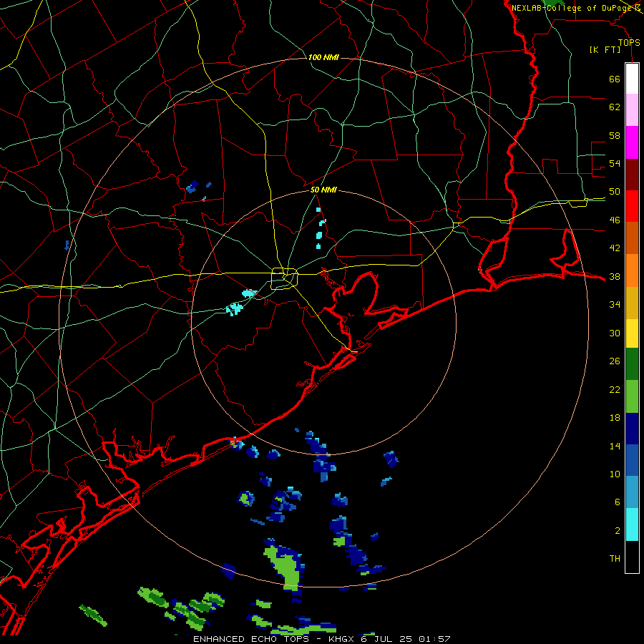Click the '58' legend value
The image size is (644, 644).
coord(615,135)
